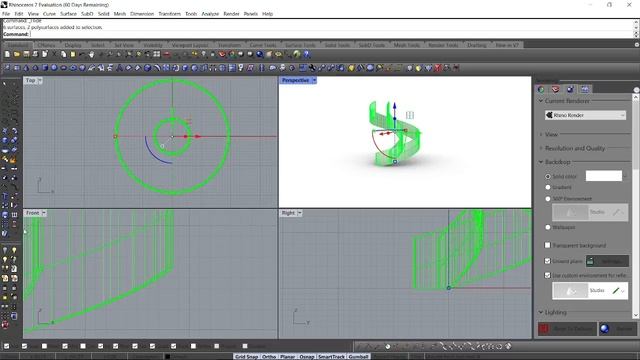
Task: Toggle Osnap in the status bar
Action: tap(307, 356)
